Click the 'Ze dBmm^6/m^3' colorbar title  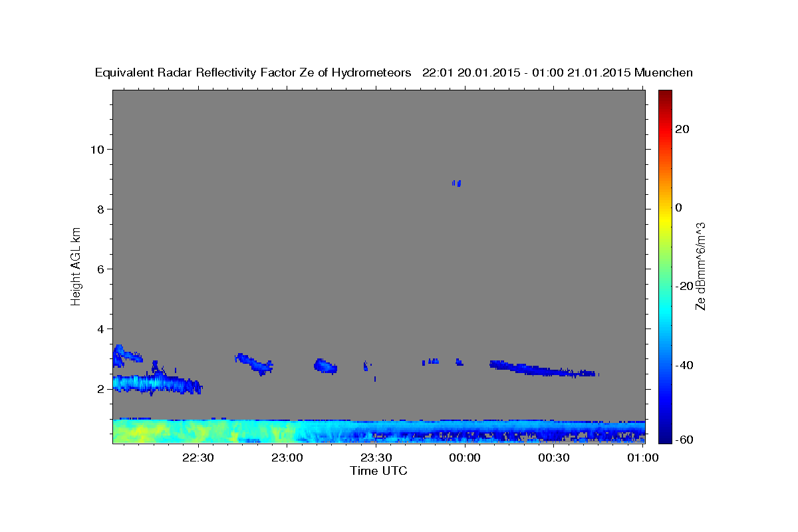[x=700, y=266]
